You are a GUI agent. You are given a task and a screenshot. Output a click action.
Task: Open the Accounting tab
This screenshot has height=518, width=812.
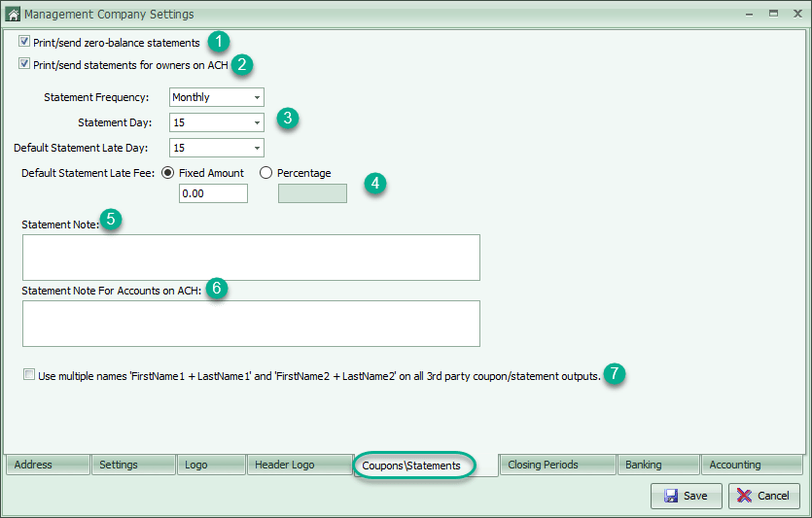point(752,465)
